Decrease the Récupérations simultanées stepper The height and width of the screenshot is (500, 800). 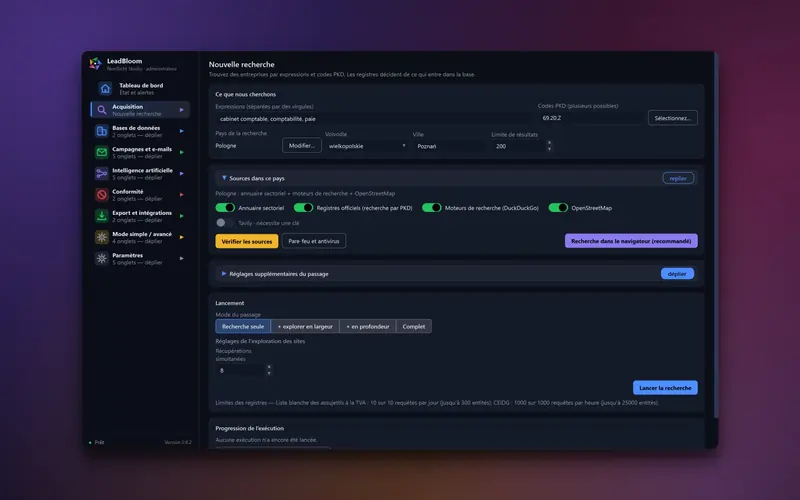click(269, 373)
